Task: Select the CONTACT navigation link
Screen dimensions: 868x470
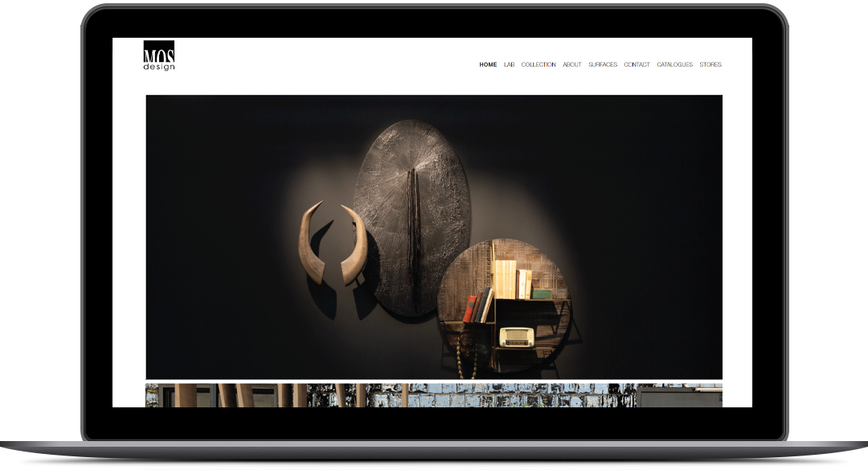Action: pos(637,65)
